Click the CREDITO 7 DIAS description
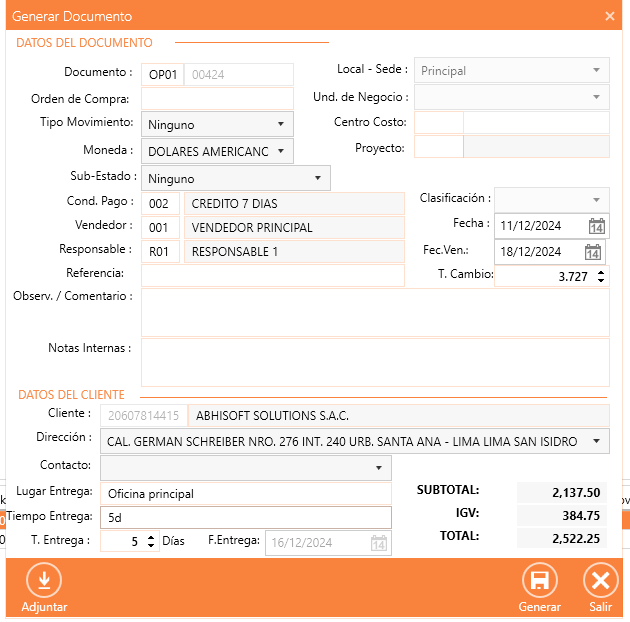This screenshot has height=622, width=630. coord(295,203)
